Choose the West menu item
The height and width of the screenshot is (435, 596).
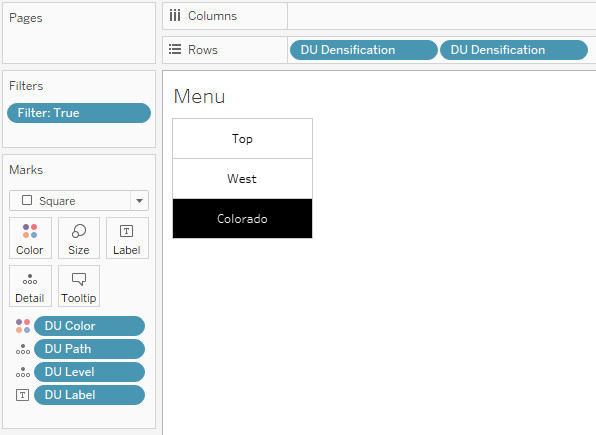243,178
